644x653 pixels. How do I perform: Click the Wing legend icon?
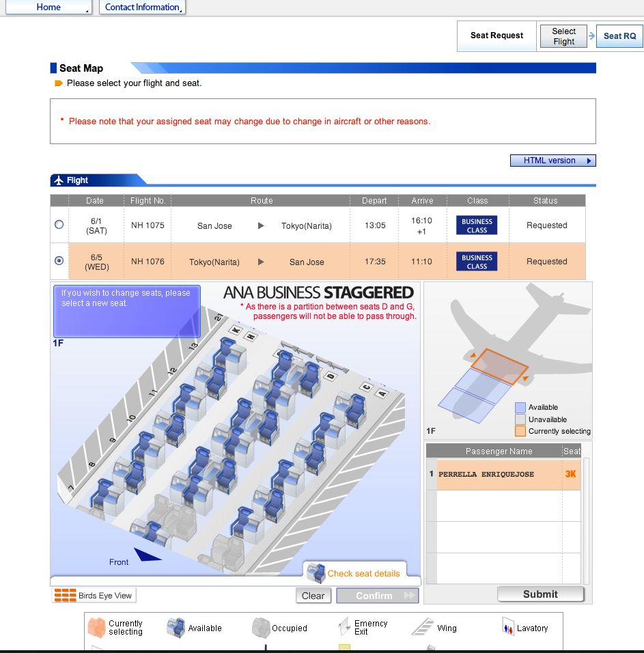point(423,627)
